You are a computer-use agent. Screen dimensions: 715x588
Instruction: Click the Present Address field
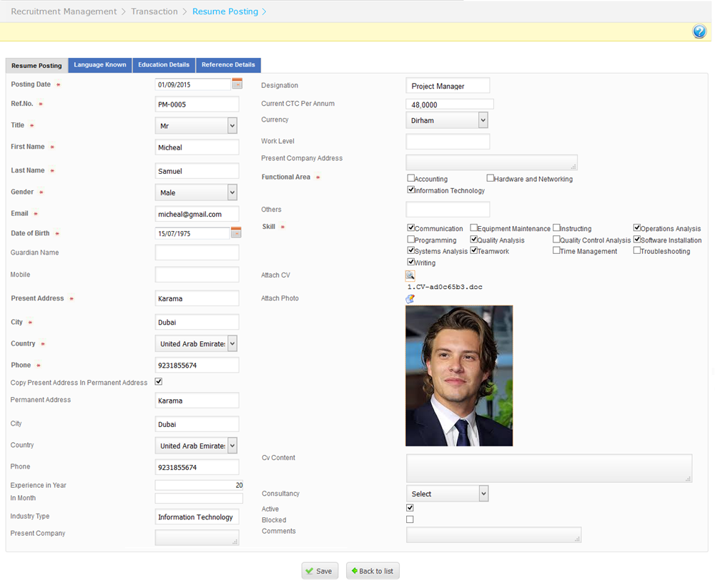197,298
